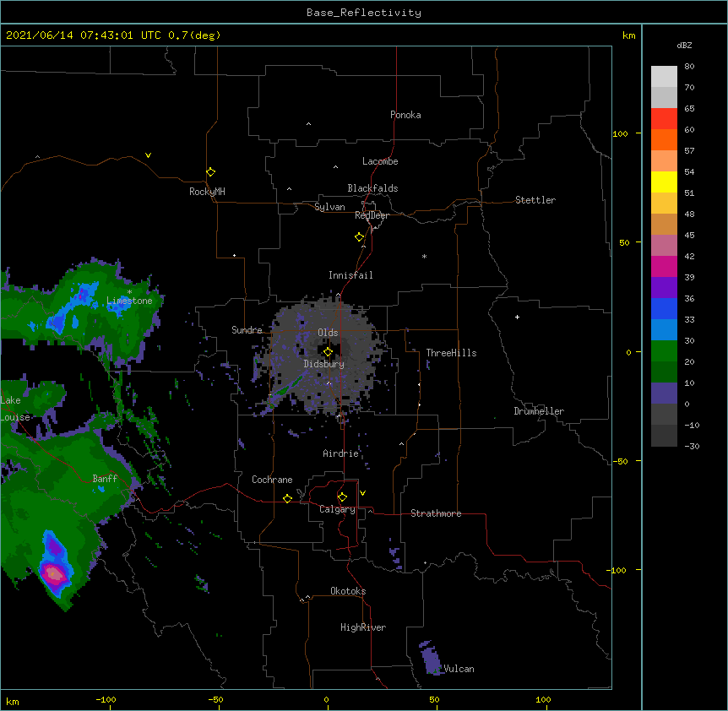The width and height of the screenshot is (728, 711).
Task: Click the Didsbury town label
Action: 323,364
